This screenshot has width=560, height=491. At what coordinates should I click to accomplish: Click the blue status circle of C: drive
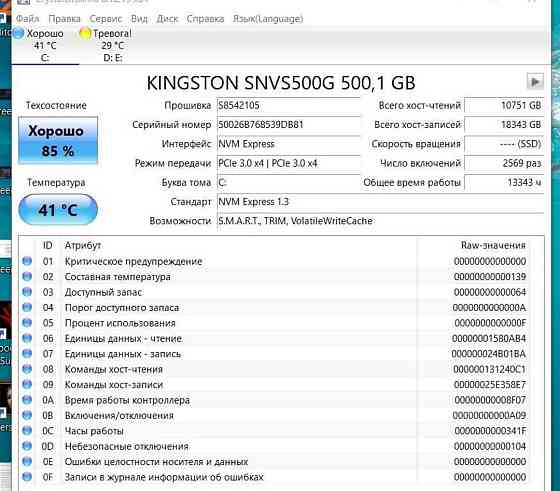[x=19, y=34]
